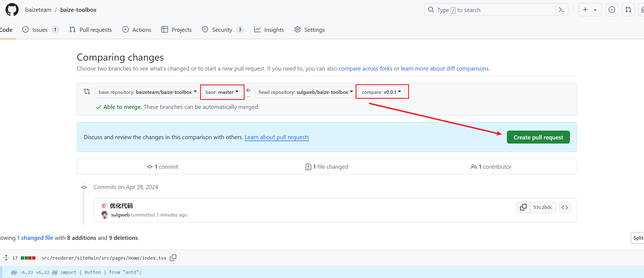Image resolution: width=644 pixels, height=278 pixels.
Task: Follow the compare across forks link
Action: (x=365, y=69)
